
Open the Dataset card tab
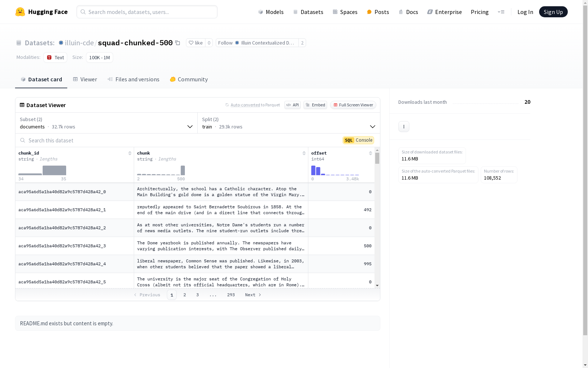pos(41,79)
